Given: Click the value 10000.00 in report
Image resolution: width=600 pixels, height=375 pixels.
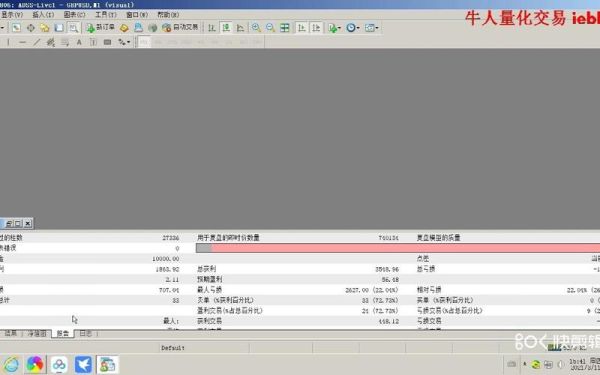Looking at the screenshot, I should (166, 259).
